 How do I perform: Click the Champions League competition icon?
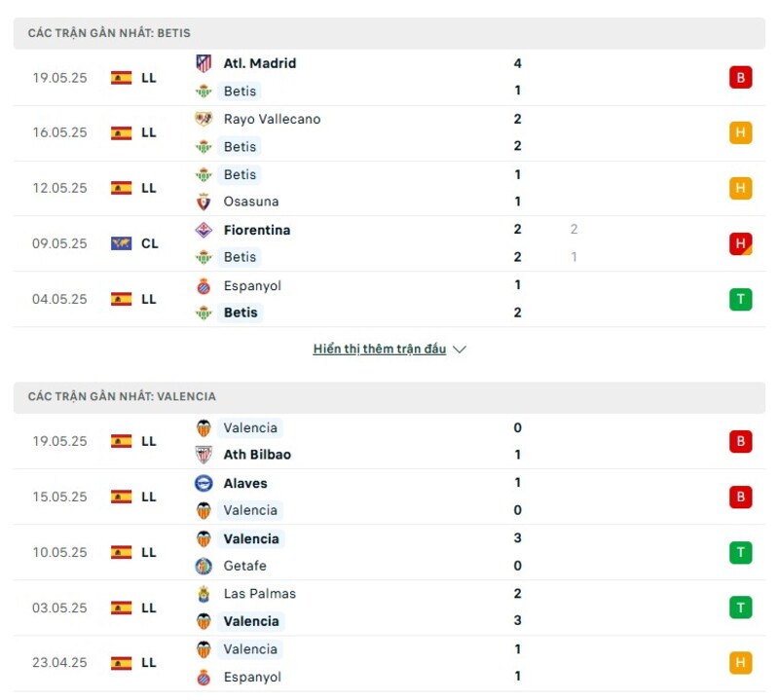[x=123, y=243]
